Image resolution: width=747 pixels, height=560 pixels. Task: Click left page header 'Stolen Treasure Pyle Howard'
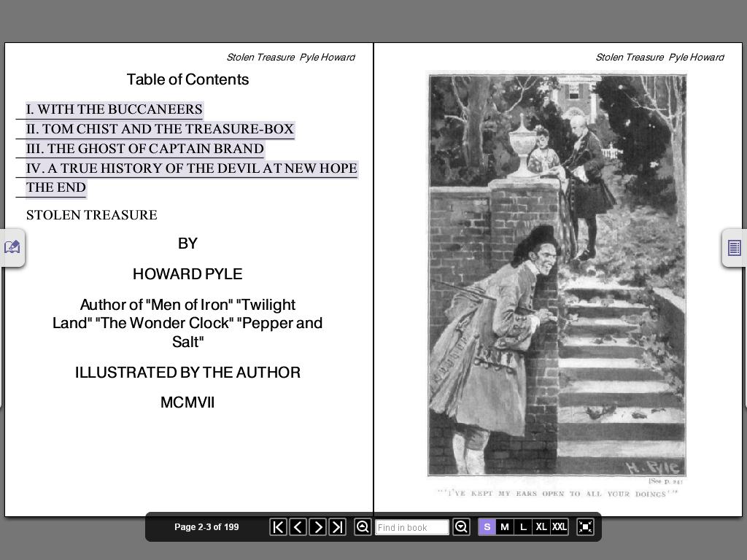point(290,57)
